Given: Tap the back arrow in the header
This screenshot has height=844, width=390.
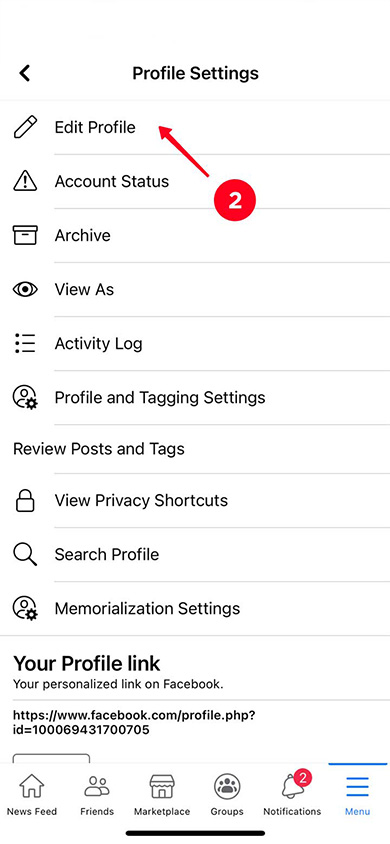Looking at the screenshot, I should pos(25,73).
